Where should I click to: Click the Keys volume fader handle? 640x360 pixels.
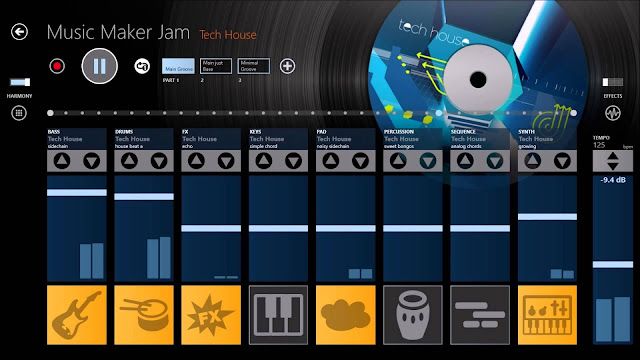[278, 229]
